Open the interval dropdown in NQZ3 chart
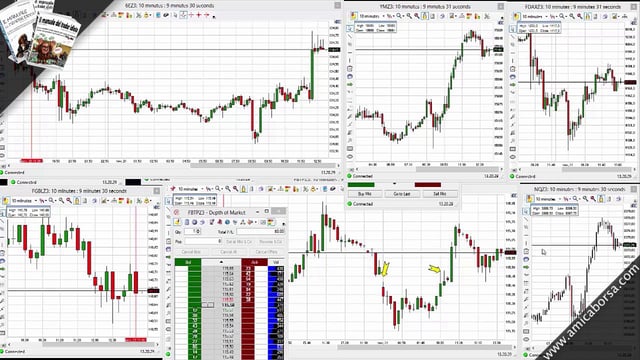The width and height of the screenshot is (640, 360). (560, 199)
